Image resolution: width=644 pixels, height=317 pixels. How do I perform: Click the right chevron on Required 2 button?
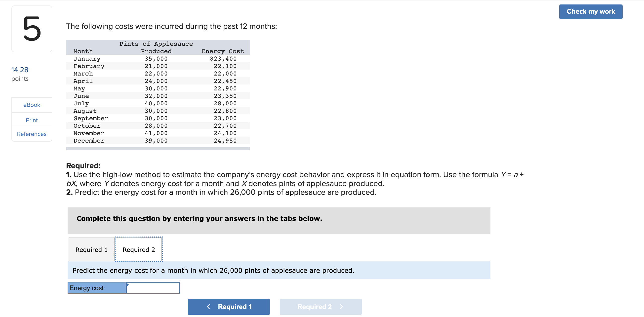341,307
